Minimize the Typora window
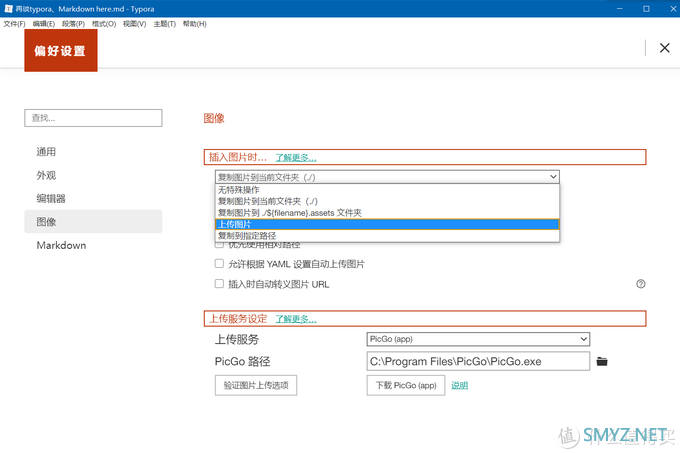Viewport: 680px width, 454px height. click(x=620, y=9)
